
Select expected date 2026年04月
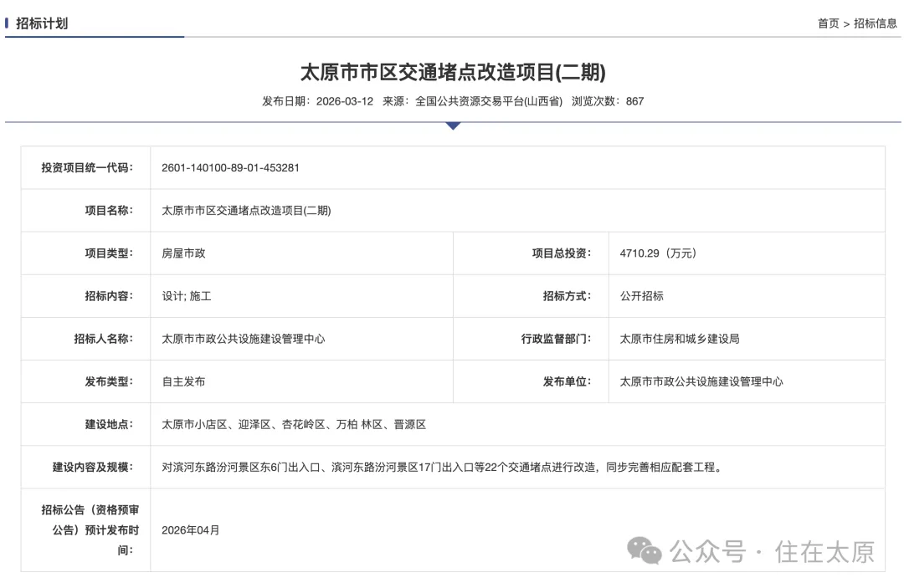tap(190, 530)
